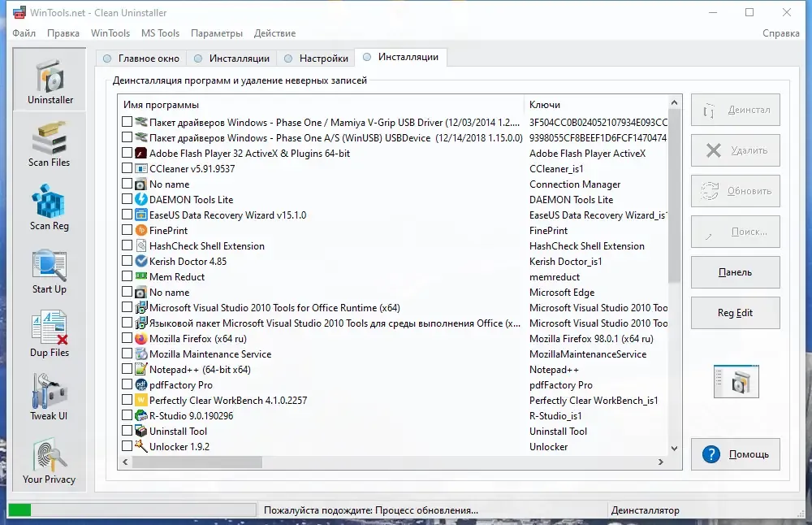Click the Удалить button

tap(736, 150)
